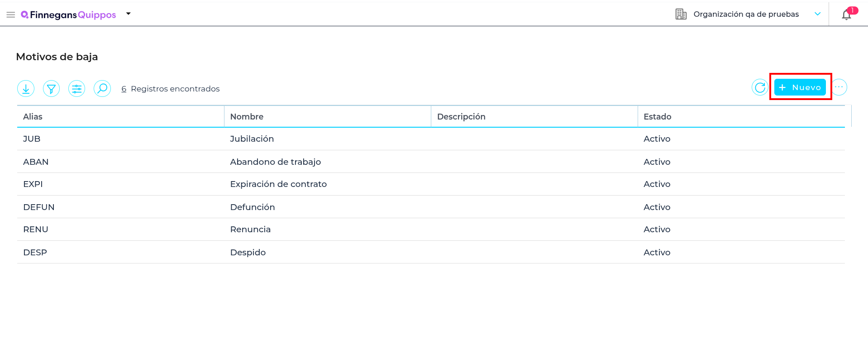Open the hamburger navigation menu
Screen dimensions: 868x359
(x=11, y=15)
